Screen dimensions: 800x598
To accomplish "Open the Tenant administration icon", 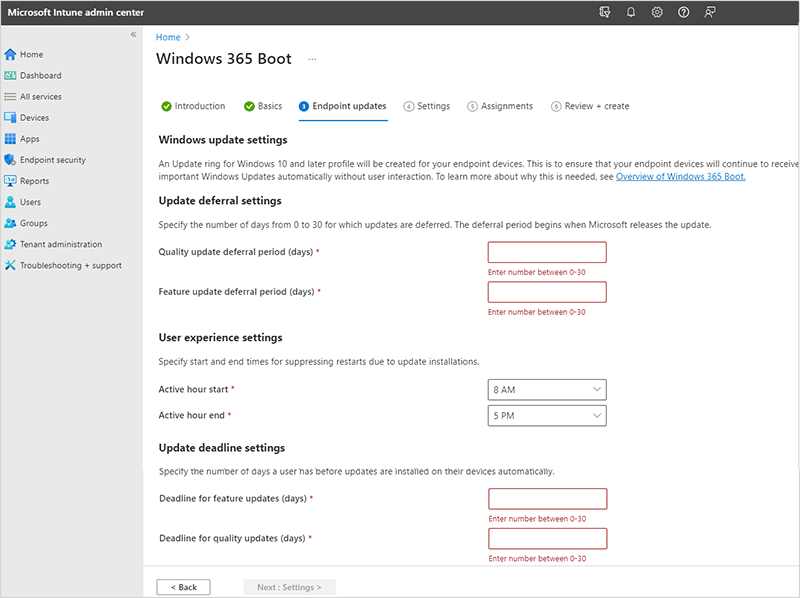I will tap(10, 244).
